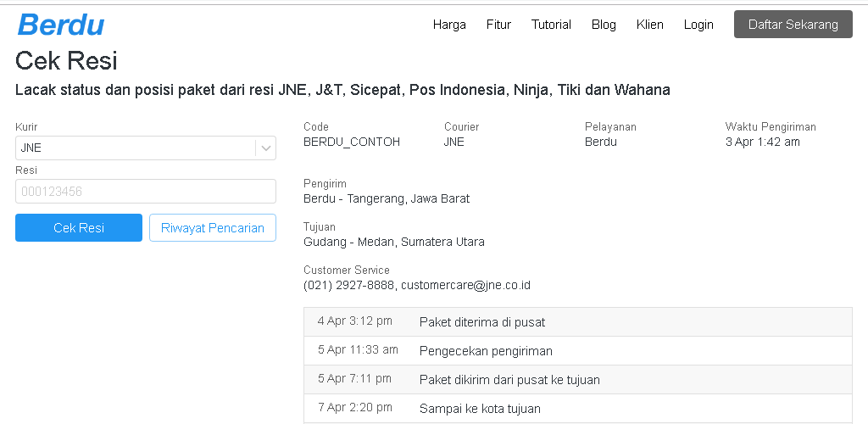Select the timestamp 5 Apr 11:33 am
This screenshot has height=424, width=868.
358,350
